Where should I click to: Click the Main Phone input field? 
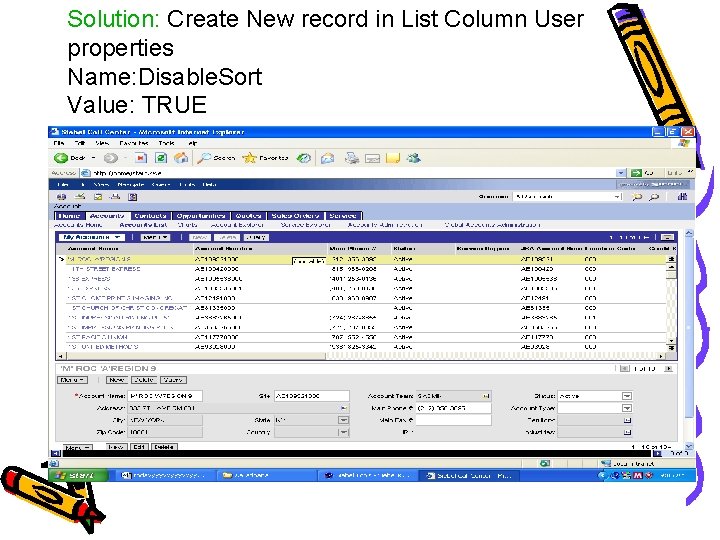pyautogui.click(x=453, y=408)
